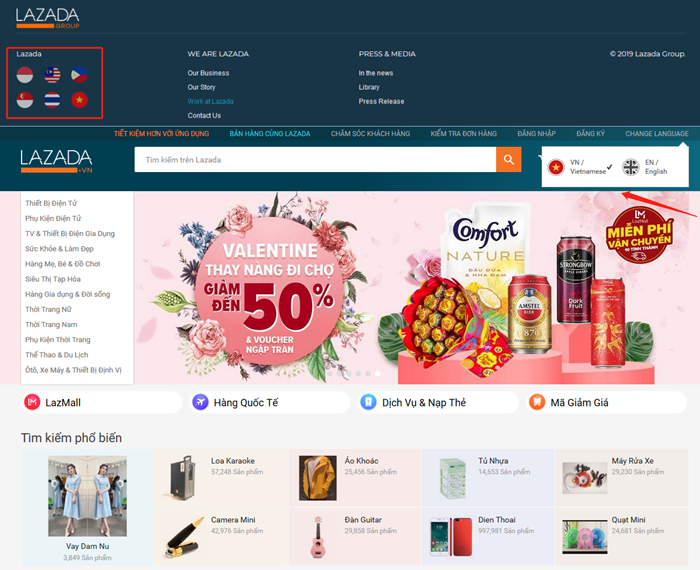Click the Philippines flag icon
The image size is (700, 570).
point(79,75)
